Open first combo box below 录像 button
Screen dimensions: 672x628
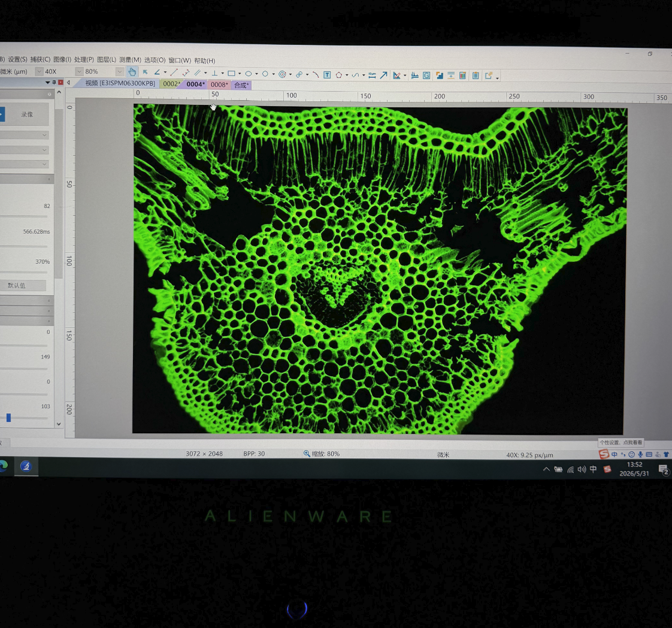pos(25,135)
